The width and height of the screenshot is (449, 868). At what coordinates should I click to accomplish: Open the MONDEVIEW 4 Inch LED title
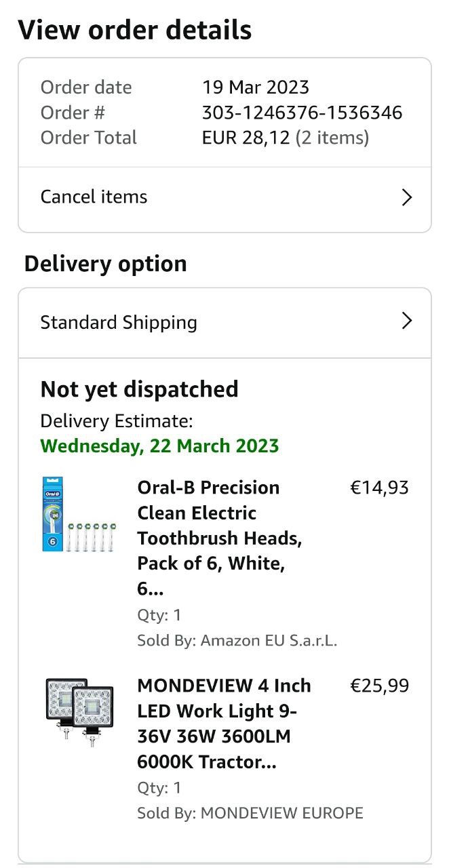[224, 724]
